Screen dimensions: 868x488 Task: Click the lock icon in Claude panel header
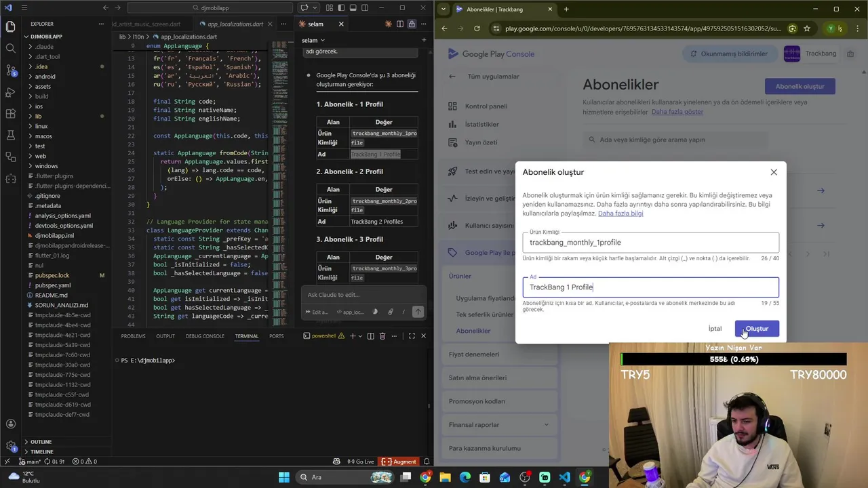tap(412, 24)
